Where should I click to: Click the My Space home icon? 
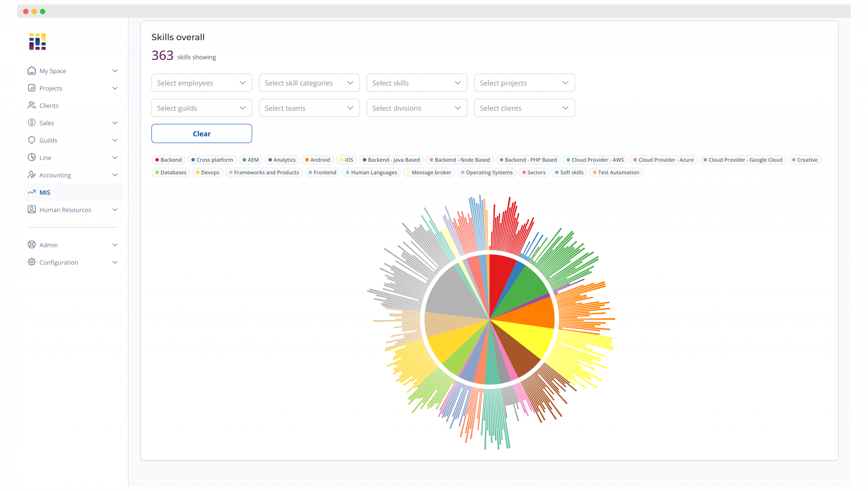pyautogui.click(x=32, y=71)
